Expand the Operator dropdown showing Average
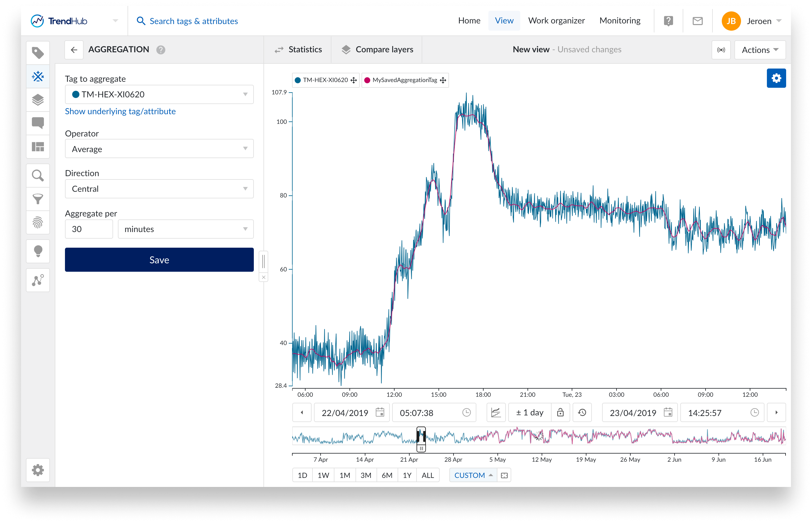 [159, 149]
